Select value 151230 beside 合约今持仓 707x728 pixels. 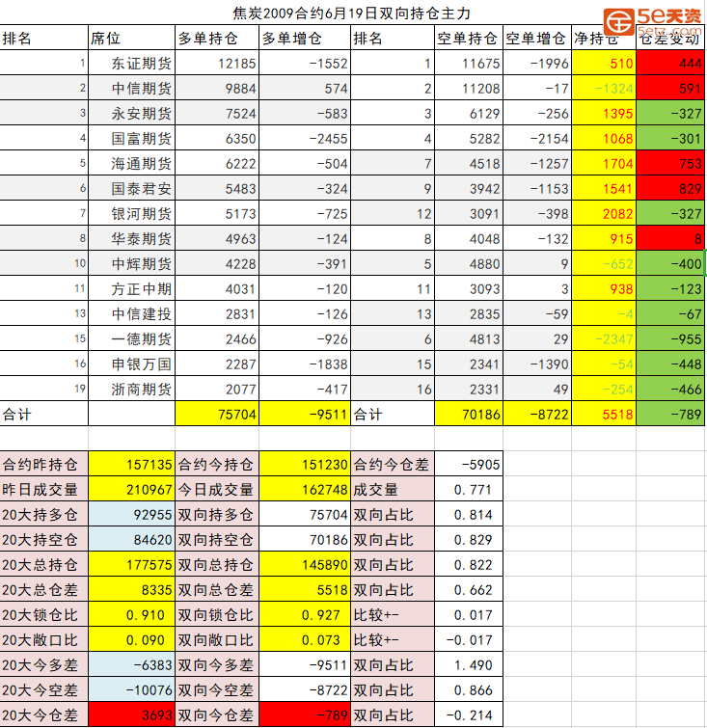[305, 464]
